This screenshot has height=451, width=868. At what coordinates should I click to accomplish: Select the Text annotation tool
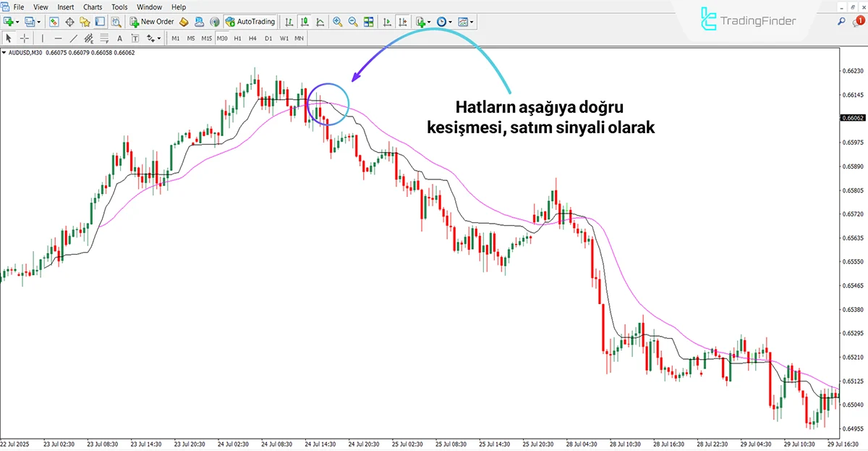[119, 38]
